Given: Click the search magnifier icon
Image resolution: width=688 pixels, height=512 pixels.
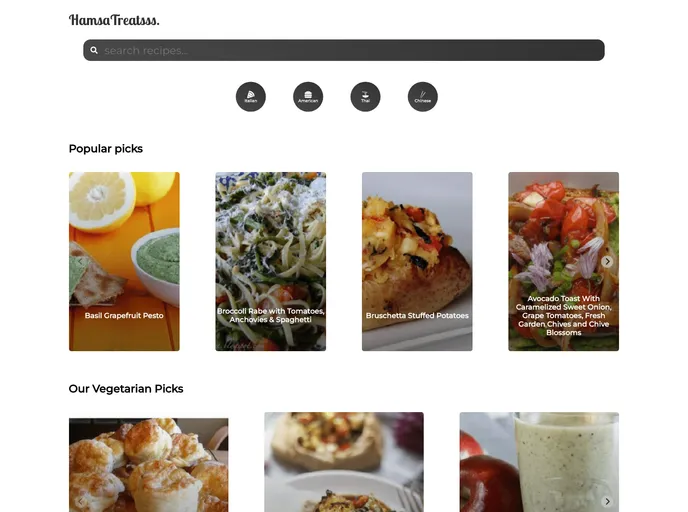Looking at the screenshot, I should [x=94, y=50].
